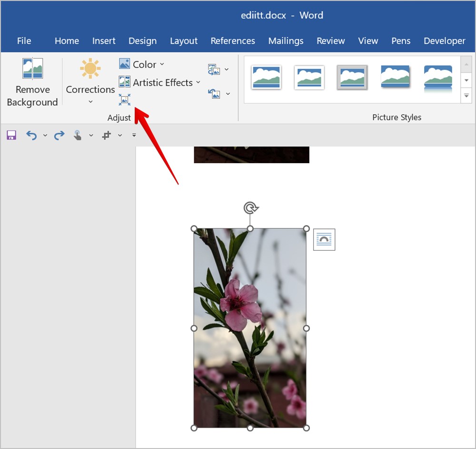
Task: Expand the Artistic Effects dropdown
Action: [198, 83]
